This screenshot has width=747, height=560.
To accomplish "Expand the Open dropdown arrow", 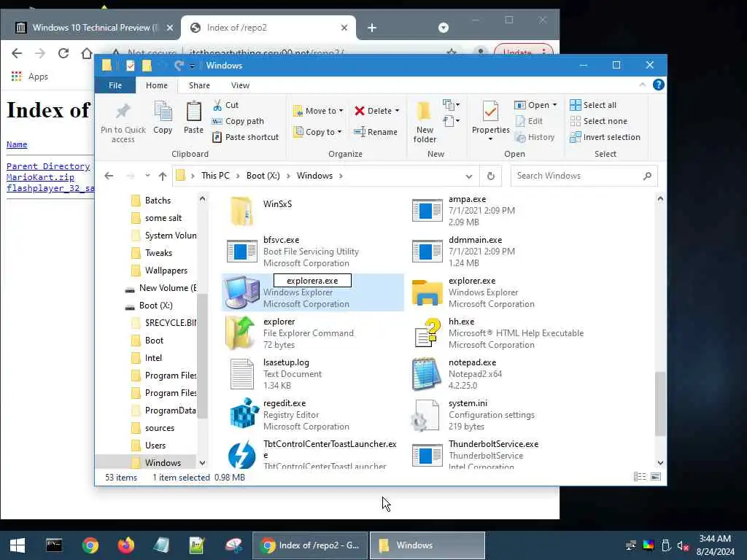I will pos(554,105).
